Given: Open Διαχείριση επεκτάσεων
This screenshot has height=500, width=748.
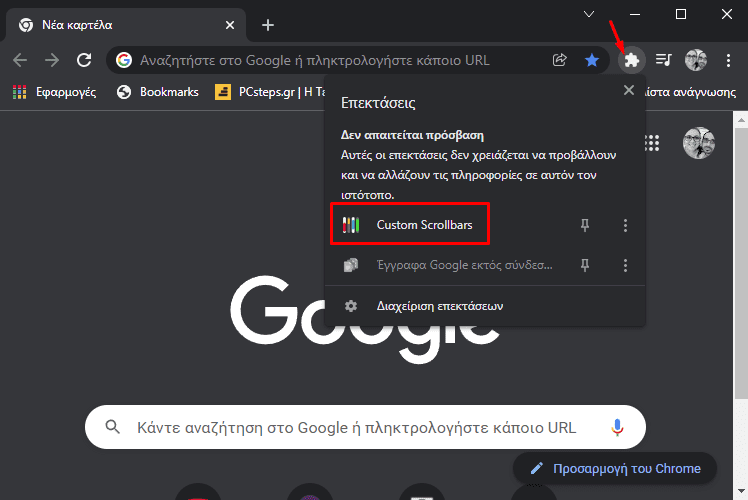Looking at the screenshot, I should point(485,306).
